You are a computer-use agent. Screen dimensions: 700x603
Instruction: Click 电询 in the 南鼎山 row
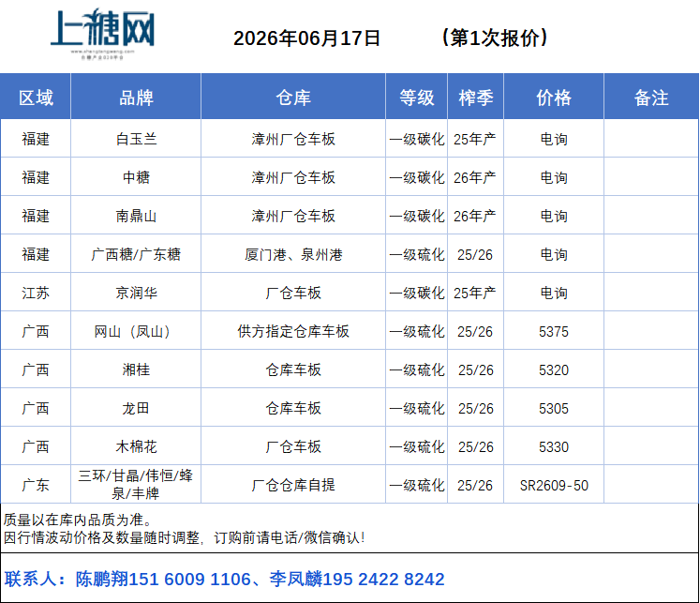click(554, 216)
